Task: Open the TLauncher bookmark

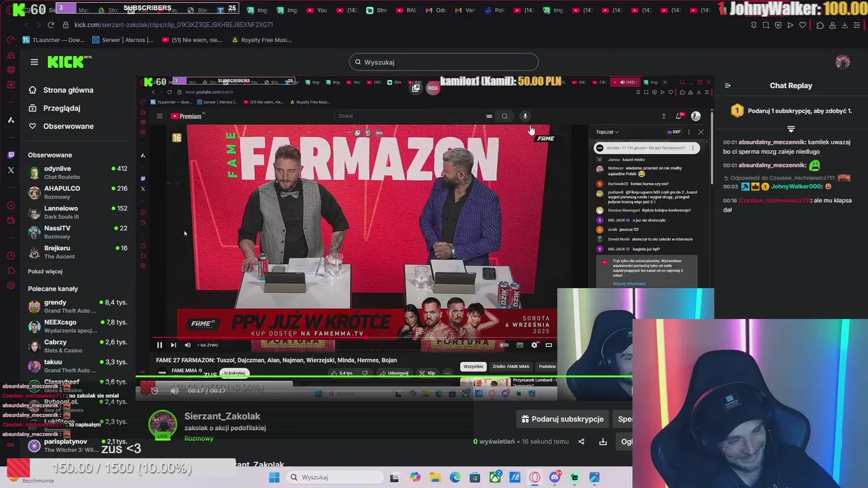Action: point(54,40)
